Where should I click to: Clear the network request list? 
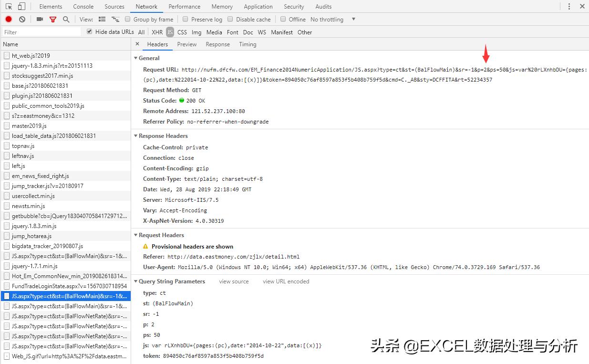coord(22,19)
